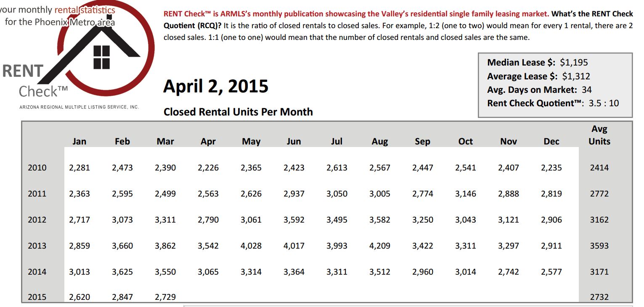Click the 3,146 cell for Oct 2011
This screenshot has width=644, height=307.
(466, 194)
